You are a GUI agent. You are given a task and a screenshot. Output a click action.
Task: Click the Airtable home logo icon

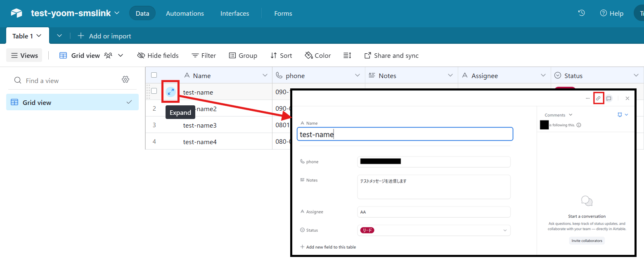17,13
